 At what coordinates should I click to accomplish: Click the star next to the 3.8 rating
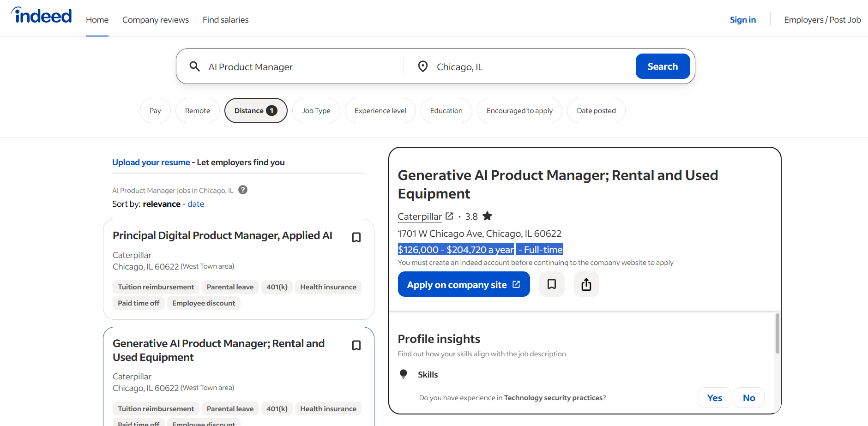[487, 216]
